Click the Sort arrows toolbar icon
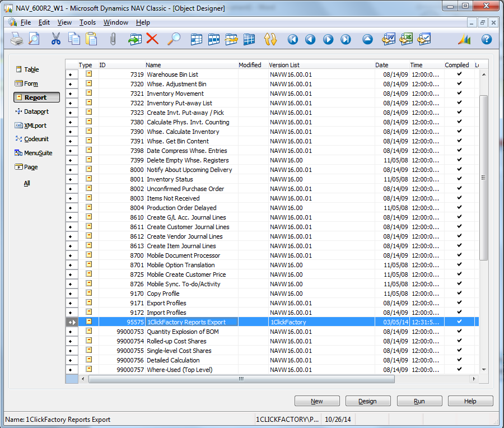 270,39
